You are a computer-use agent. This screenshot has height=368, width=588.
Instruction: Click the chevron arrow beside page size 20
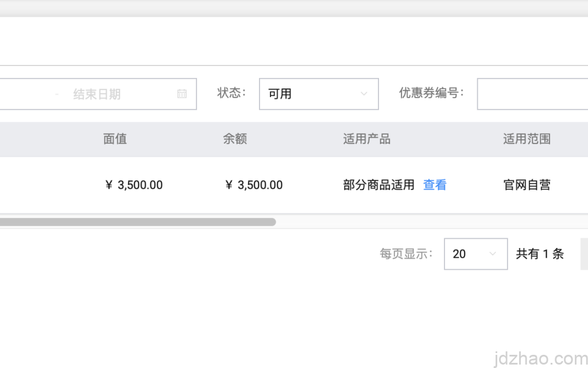pyautogui.click(x=492, y=254)
